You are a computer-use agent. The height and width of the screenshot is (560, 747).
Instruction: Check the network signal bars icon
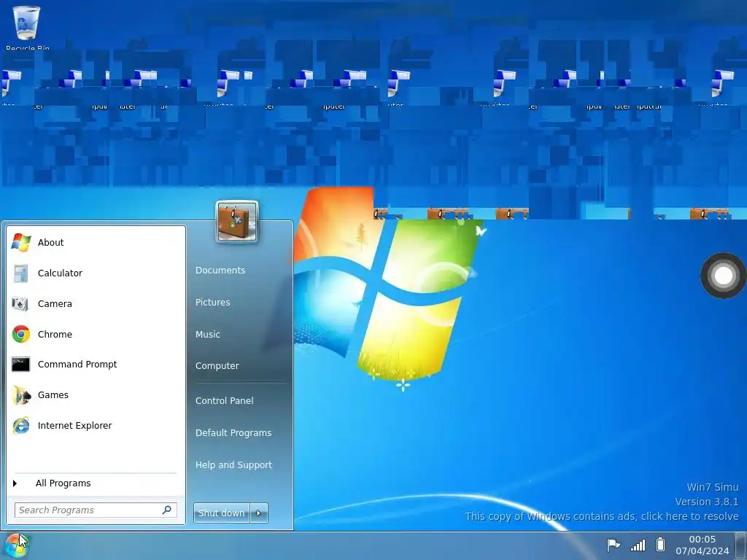[x=638, y=545]
